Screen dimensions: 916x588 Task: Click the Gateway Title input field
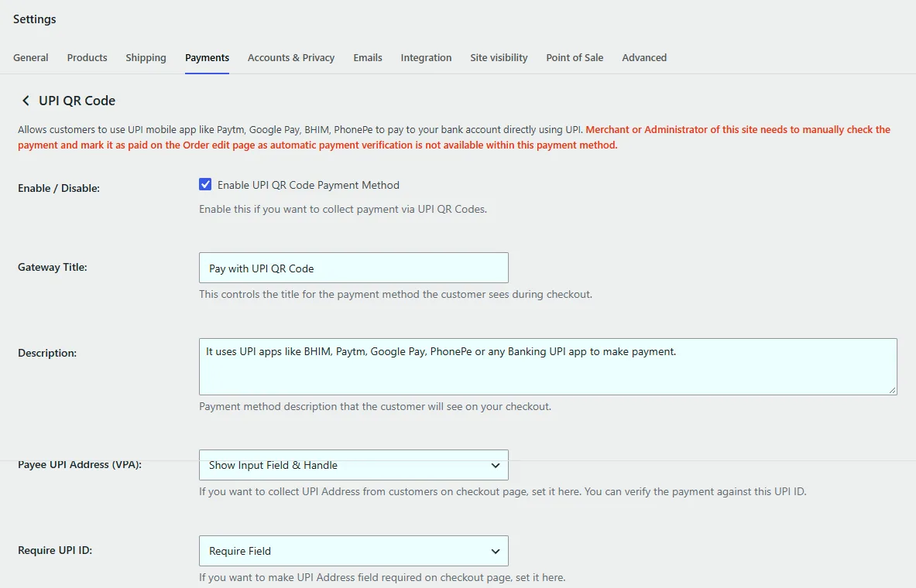pos(353,268)
